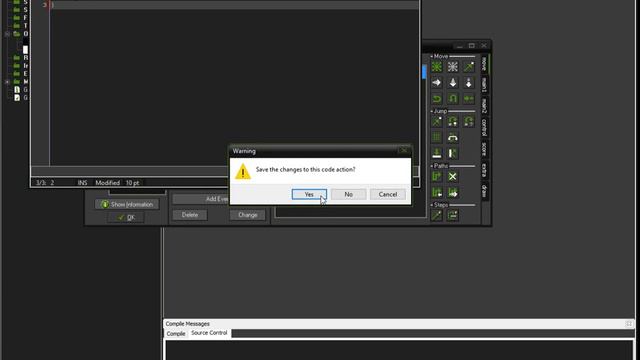
Task: Select the F folder in resource tree
Action: (x=20, y=18)
